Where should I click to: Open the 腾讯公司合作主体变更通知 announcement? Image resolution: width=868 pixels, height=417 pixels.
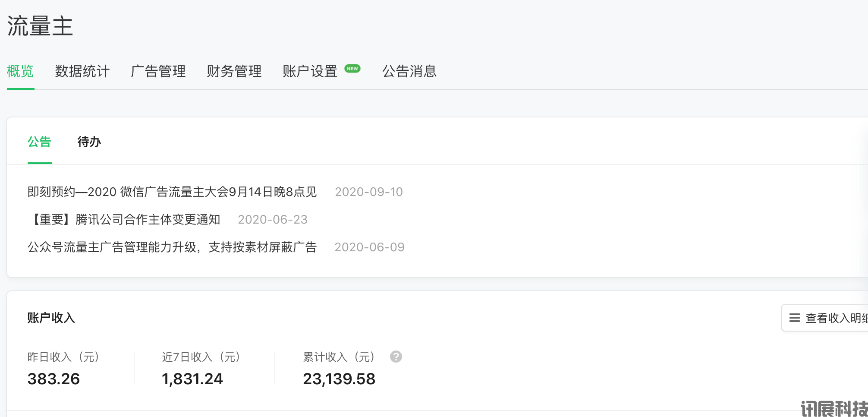coord(124,219)
